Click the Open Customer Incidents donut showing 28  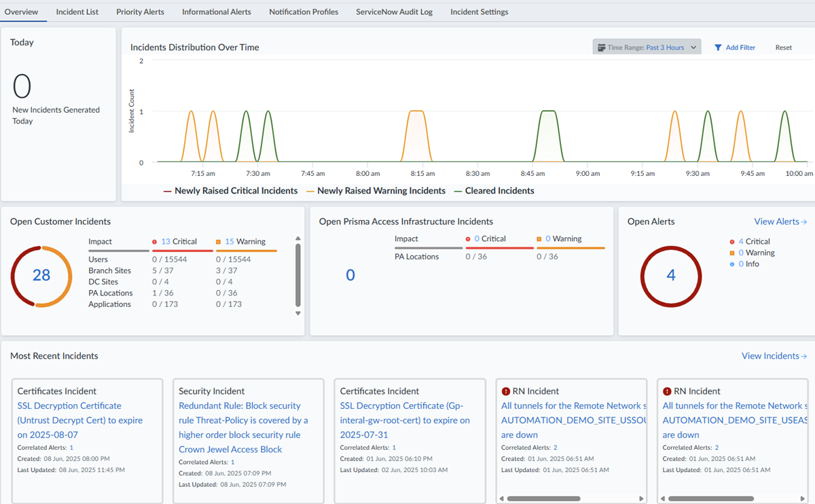(x=41, y=276)
